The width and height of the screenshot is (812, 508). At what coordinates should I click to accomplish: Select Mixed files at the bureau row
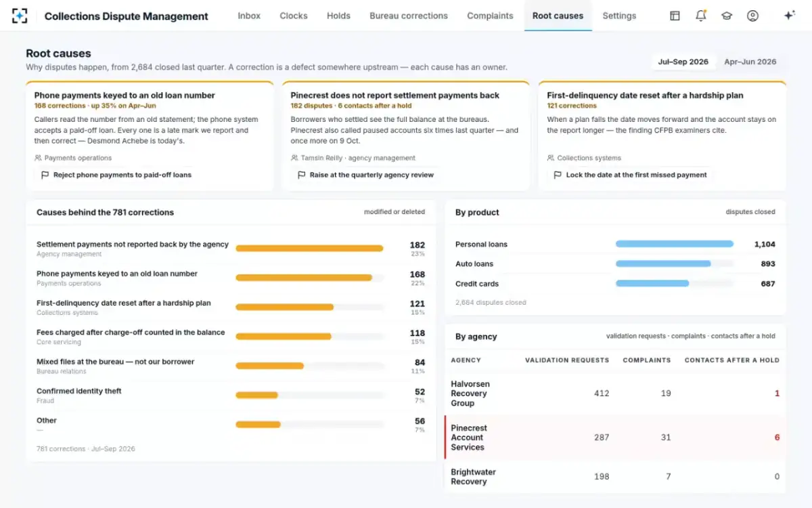click(231, 366)
